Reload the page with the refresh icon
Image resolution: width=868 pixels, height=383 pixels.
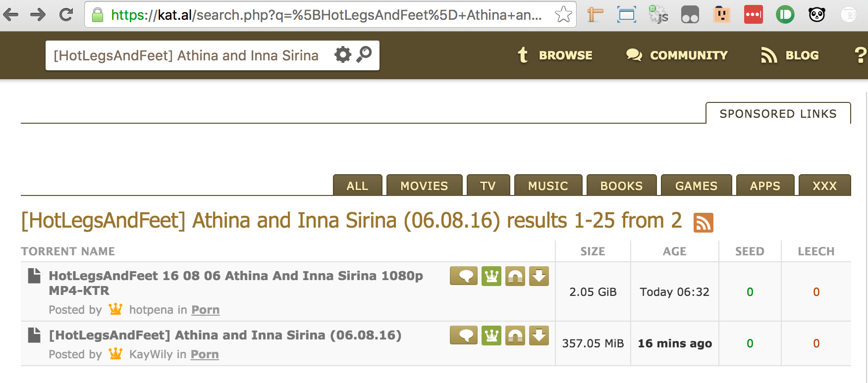(x=66, y=15)
